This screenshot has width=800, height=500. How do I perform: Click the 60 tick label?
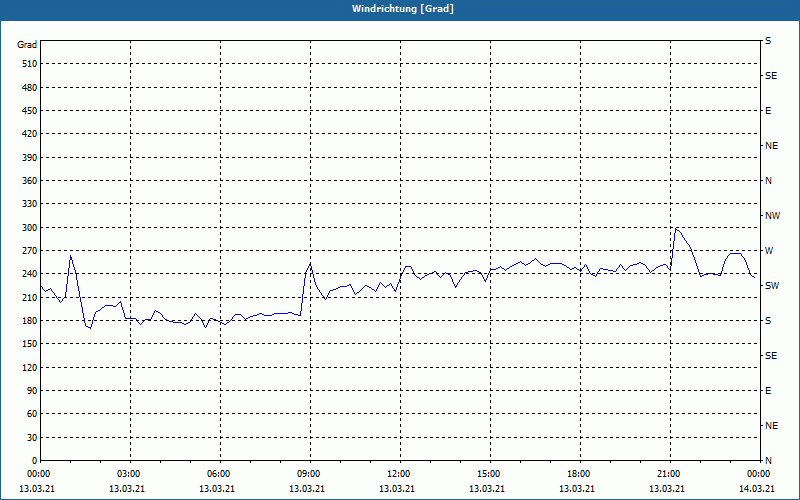click(x=32, y=414)
